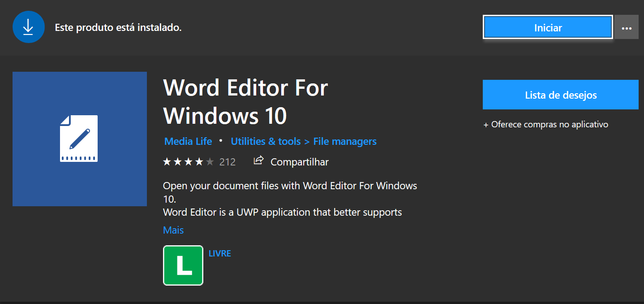The height and width of the screenshot is (304, 644).
Task: Click the LIVRE rating link
Action: (220, 253)
